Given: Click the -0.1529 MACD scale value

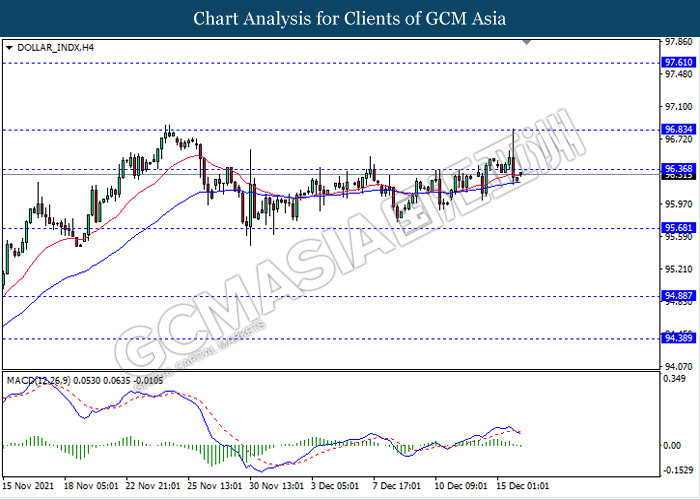Looking at the screenshot, I should coord(678,470).
